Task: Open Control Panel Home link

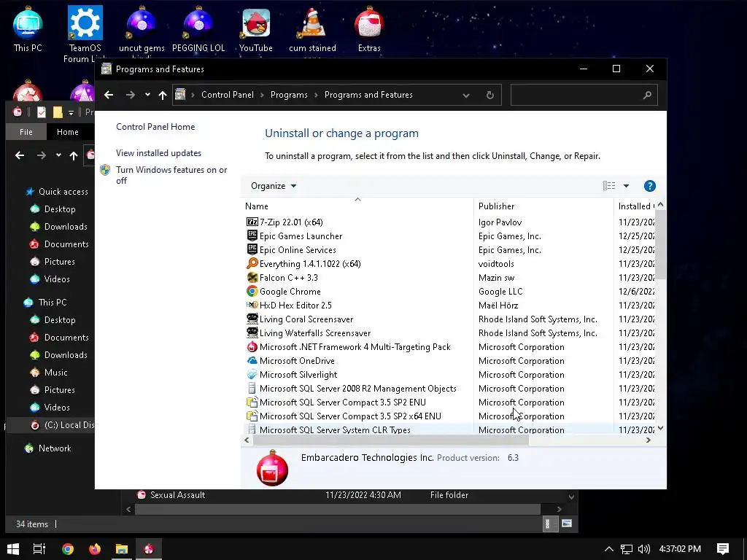Action: click(x=155, y=127)
